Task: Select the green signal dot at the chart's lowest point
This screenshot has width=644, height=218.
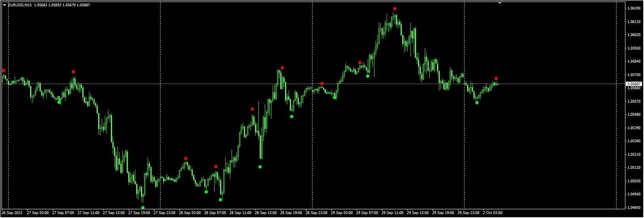Action: click(143, 208)
